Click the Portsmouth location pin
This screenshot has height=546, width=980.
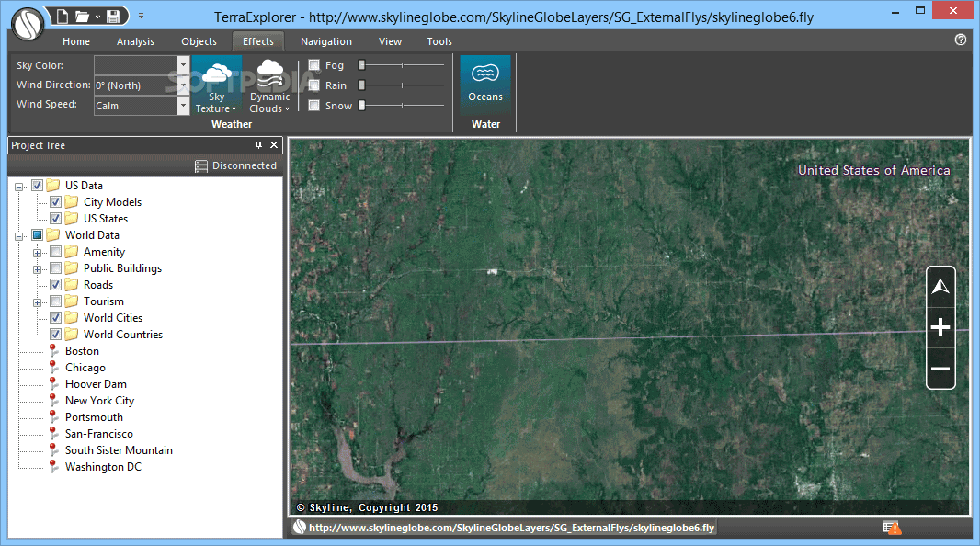[53, 416]
